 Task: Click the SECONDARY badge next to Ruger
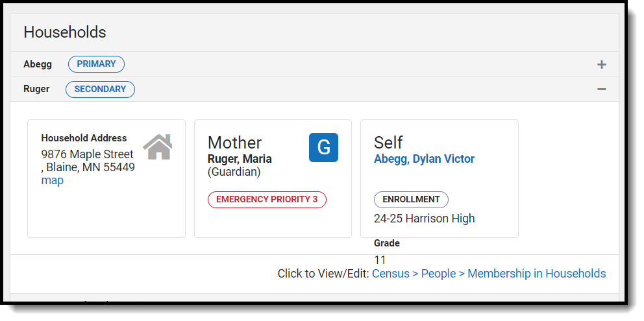pyautogui.click(x=100, y=89)
